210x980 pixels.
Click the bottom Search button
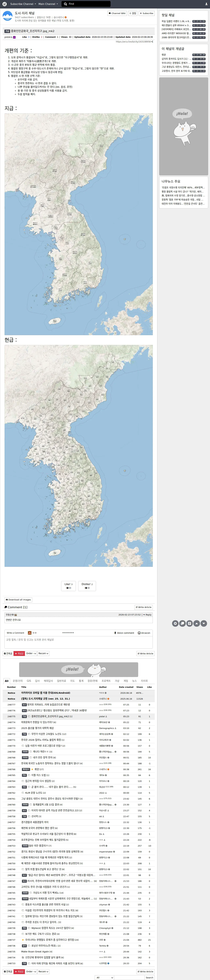(x=149, y=977)
